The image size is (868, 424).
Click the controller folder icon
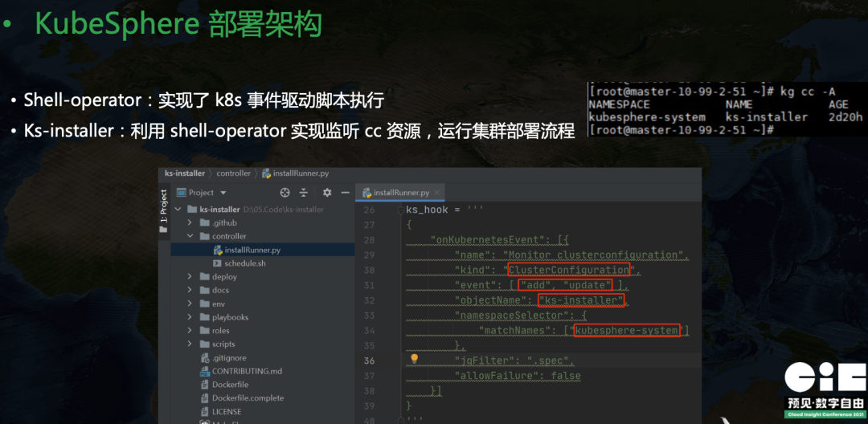coord(204,236)
